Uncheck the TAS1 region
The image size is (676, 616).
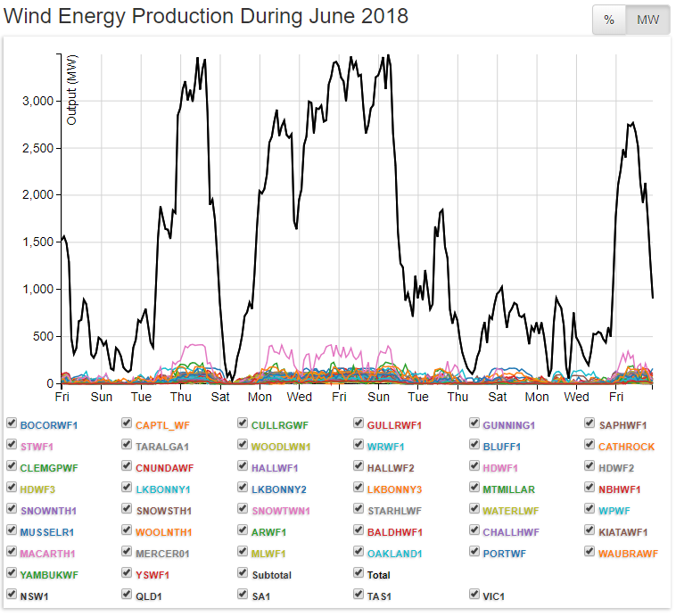(359, 594)
